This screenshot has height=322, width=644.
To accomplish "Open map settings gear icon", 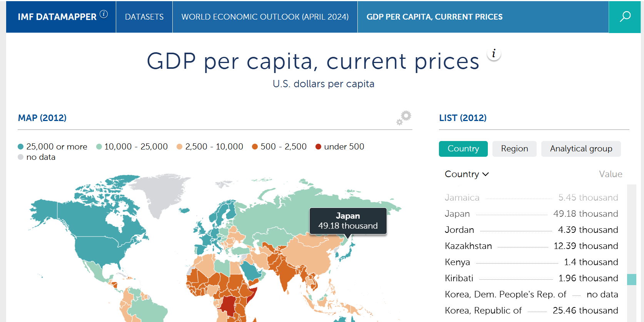I will pos(404,118).
